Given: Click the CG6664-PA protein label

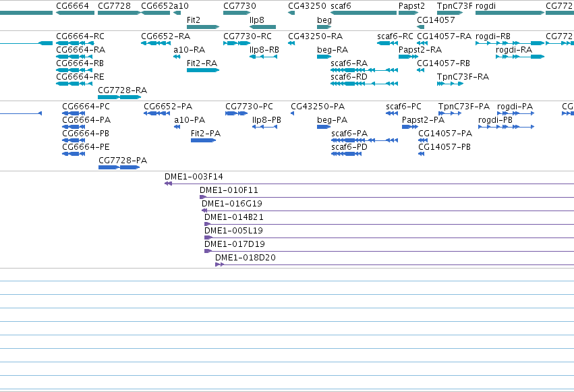Looking at the screenshot, I should [86, 119].
